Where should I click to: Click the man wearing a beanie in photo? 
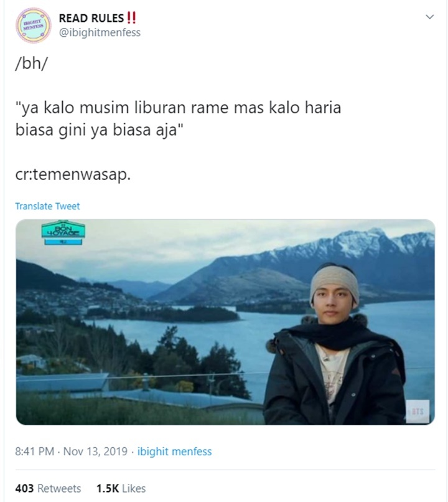coord(334,344)
